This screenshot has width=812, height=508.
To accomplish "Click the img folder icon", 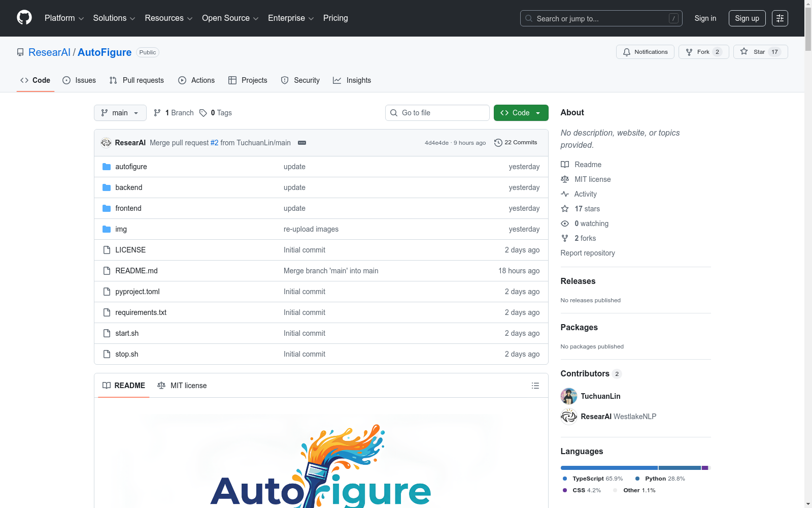I will (107, 229).
